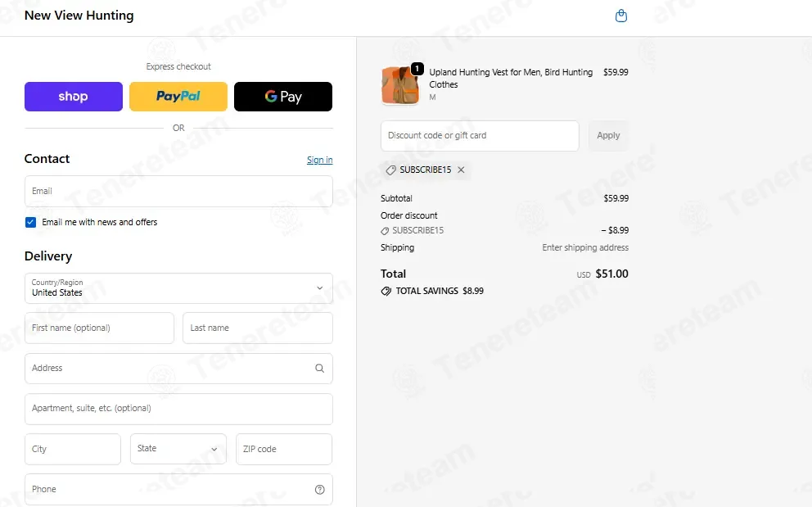Choose PayPal express checkout
Screen dimensions: 812x507
tap(178, 97)
